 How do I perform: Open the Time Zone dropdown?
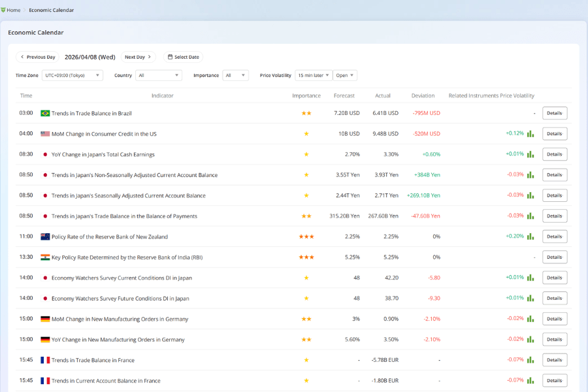(x=72, y=75)
